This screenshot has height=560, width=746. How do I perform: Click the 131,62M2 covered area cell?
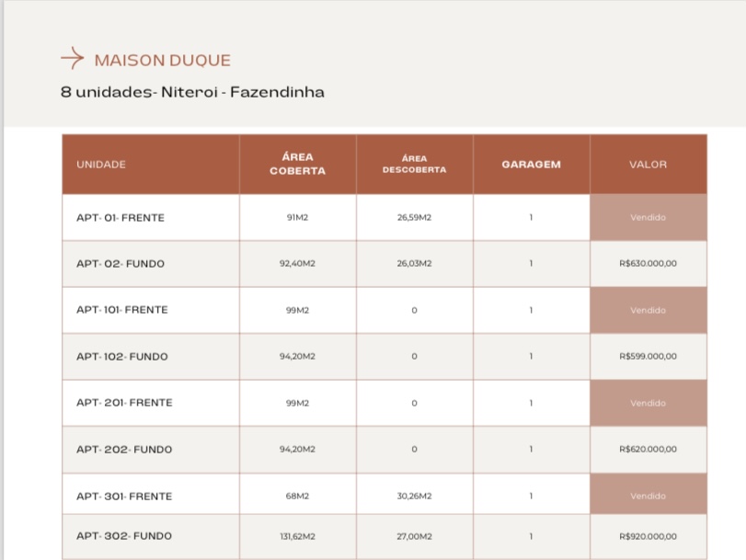(297, 536)
